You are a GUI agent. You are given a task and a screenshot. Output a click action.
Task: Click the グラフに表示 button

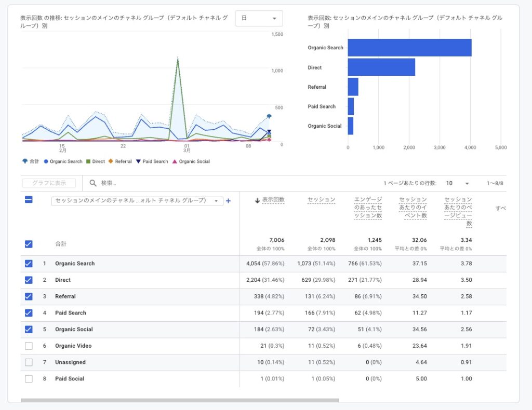(x=49, y=183)
